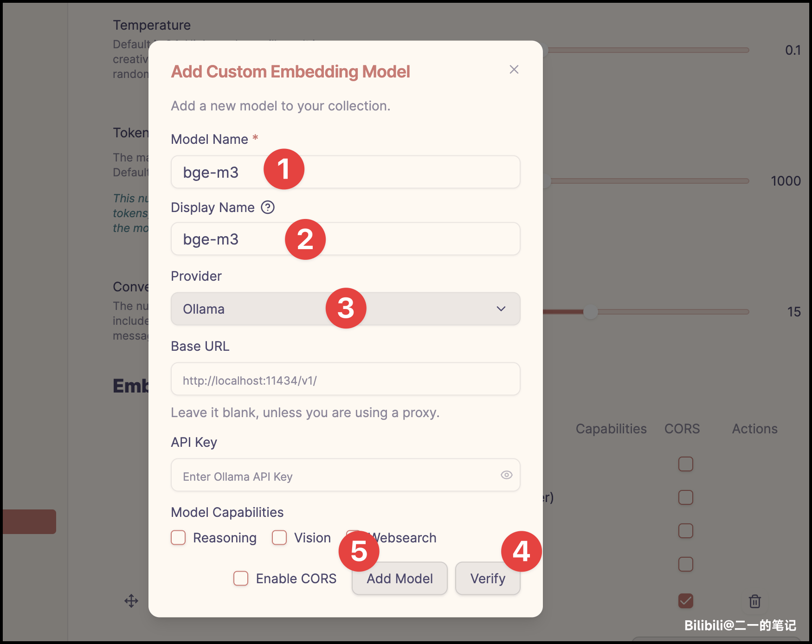This screenshot has width=812, height=644.
Task: Show the API key with eye icon
Action: (506, 475)
